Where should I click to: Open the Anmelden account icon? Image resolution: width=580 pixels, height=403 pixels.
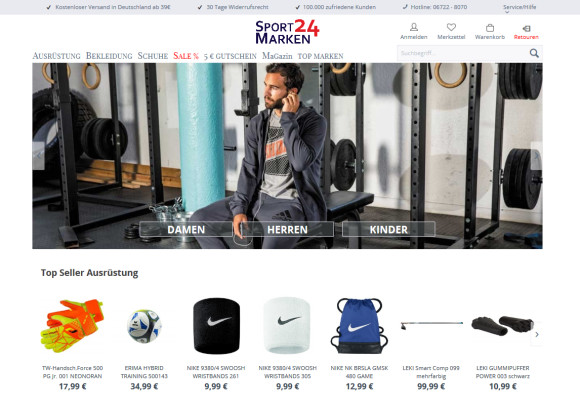click(414, 27)
